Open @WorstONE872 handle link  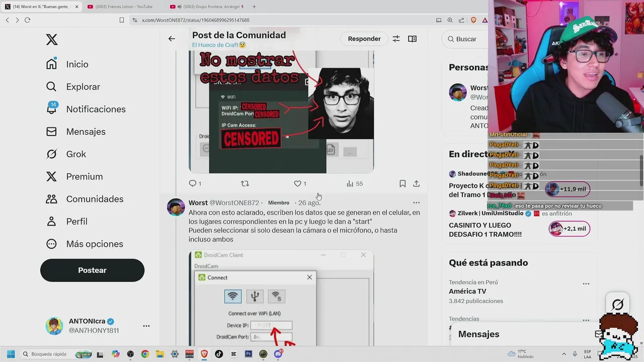click(x=234, y=203)
